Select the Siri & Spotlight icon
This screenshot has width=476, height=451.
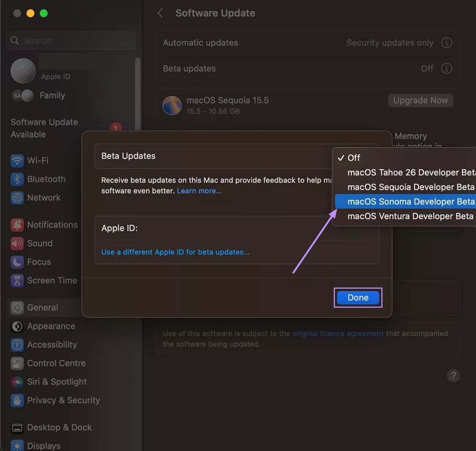click(17, 382)
